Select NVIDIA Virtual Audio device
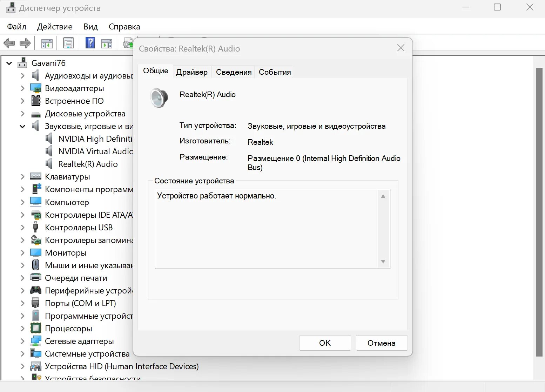545x392 pixels. (x=95, y=151)
